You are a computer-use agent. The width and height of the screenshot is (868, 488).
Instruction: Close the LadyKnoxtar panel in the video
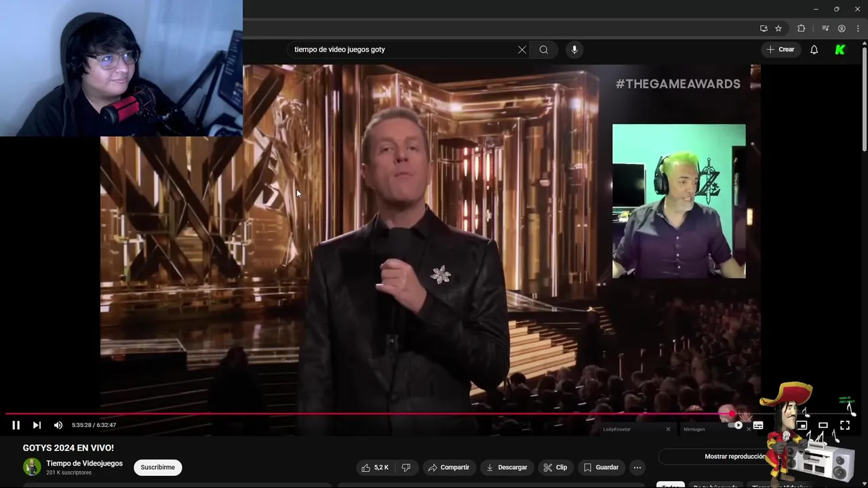pyautogui.click(x=668, y=429)
